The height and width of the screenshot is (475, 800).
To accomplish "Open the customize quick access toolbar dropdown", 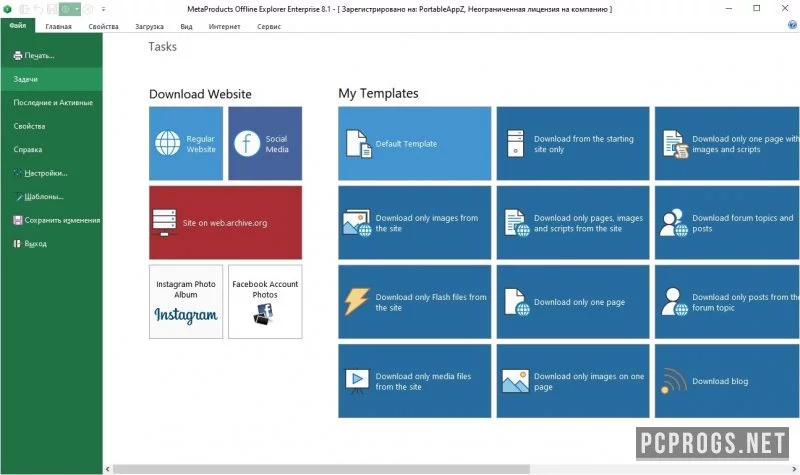I will 103,9.
